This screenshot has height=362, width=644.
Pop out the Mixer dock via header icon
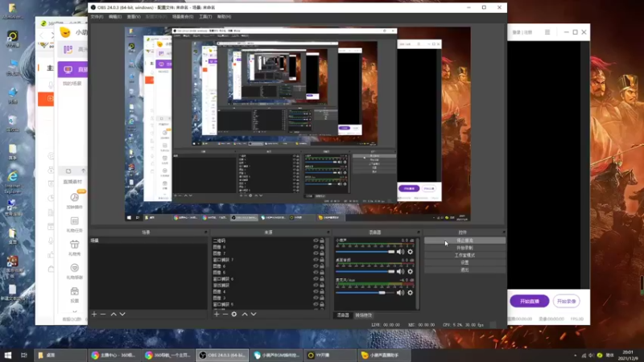point(418,232)
